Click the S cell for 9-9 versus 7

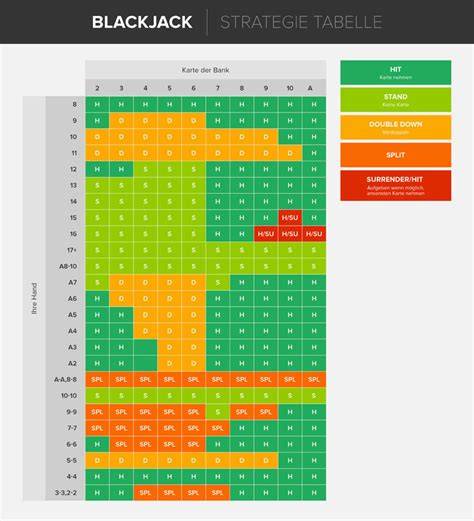point(218,412)
